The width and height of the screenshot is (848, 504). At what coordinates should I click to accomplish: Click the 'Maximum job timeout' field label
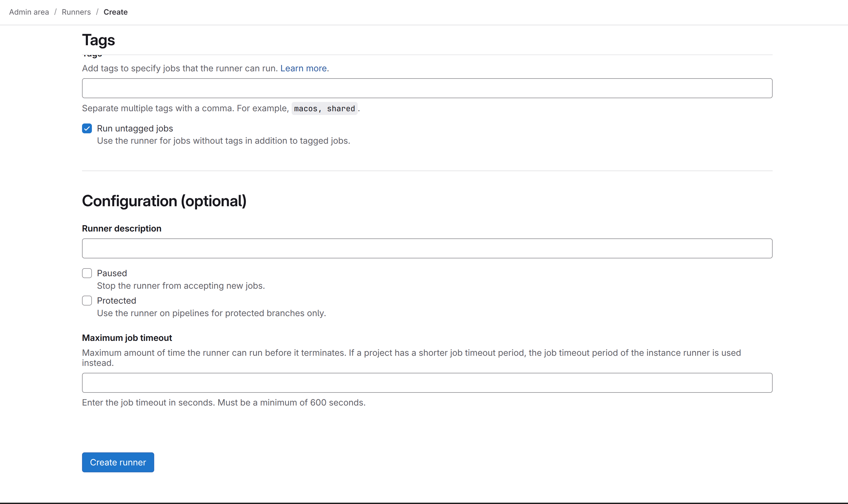coord(127,338)
